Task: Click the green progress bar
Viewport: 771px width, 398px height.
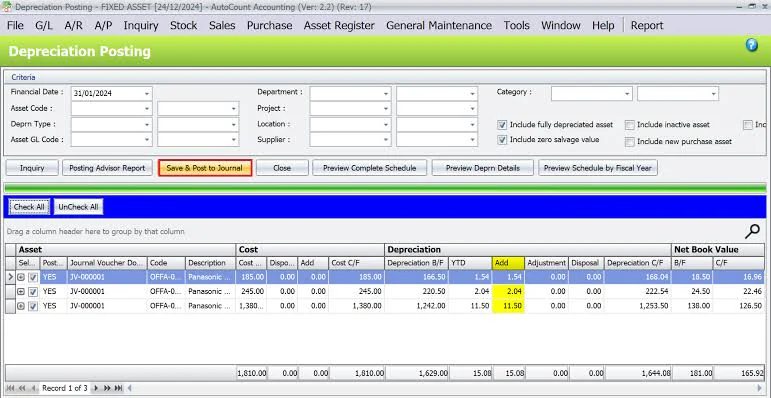Action: tap(385, 187)
